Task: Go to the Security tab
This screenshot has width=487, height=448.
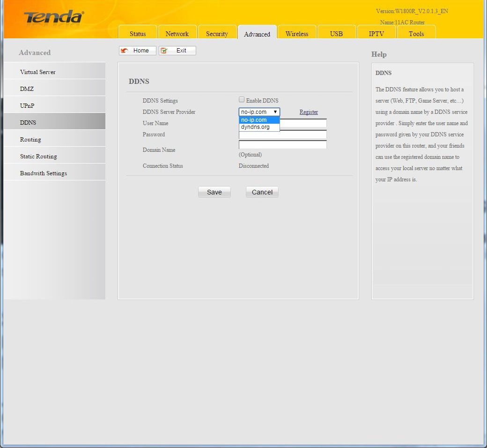Action: click(x=217, y=34)
